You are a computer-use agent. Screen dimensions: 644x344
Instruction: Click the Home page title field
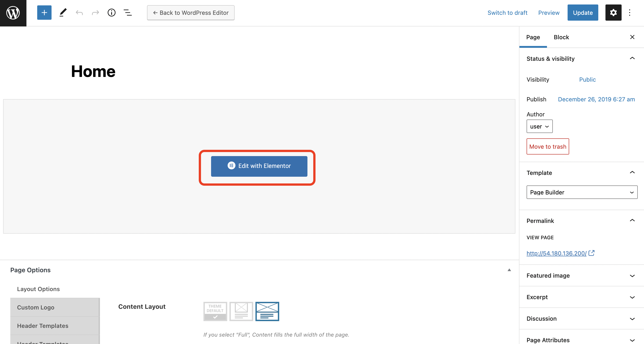pos(93,71)
